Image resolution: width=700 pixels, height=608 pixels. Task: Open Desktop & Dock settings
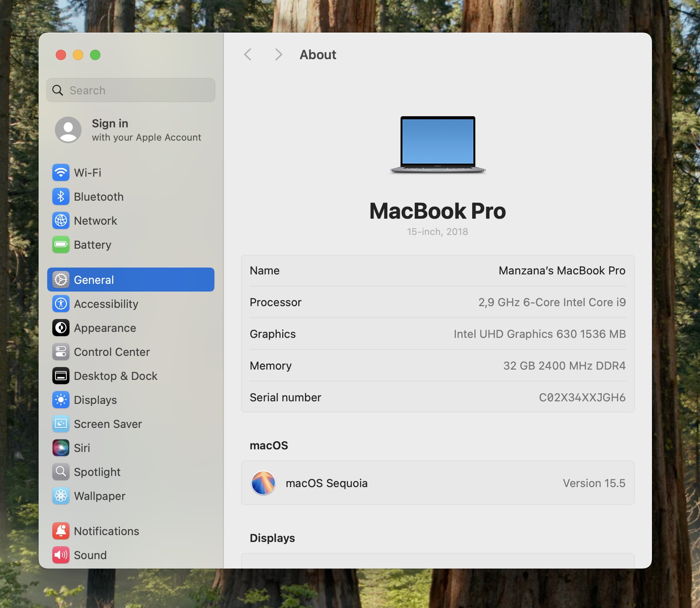115,376
